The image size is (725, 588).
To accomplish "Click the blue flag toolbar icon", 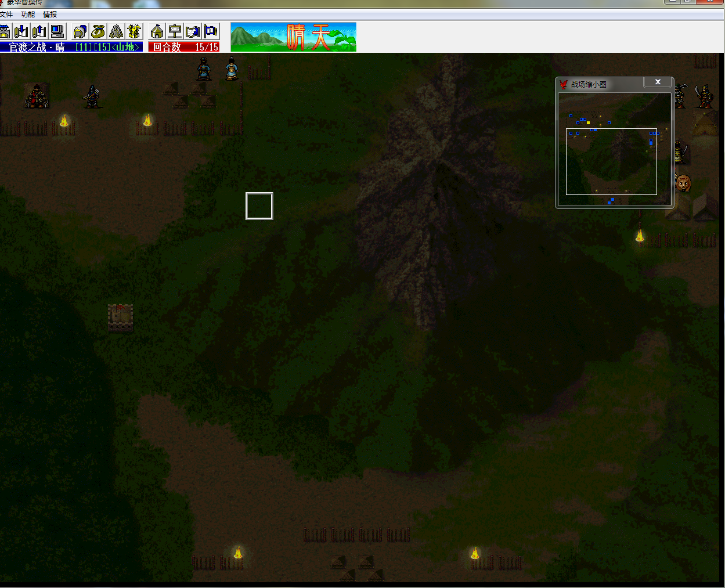I will tap(211, 31).
